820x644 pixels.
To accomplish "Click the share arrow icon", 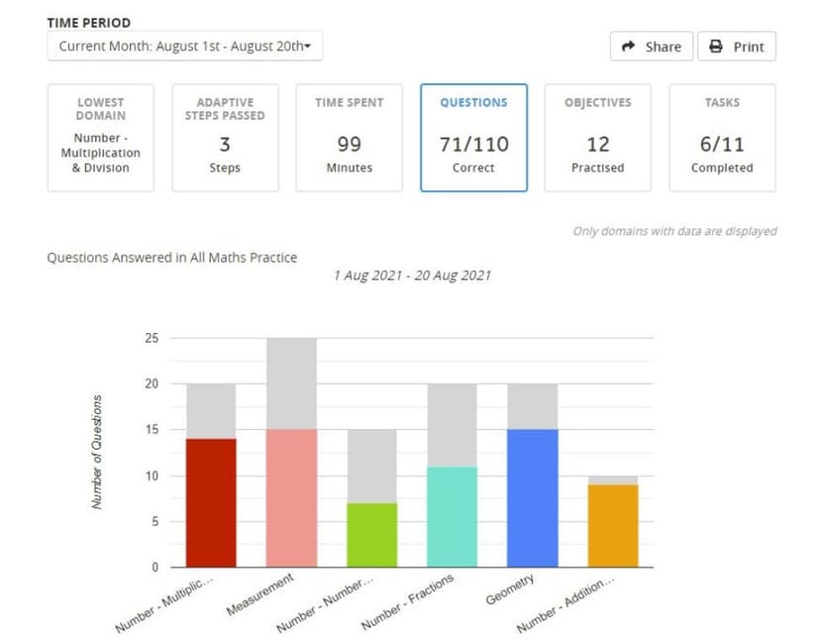I will (x=628, y=47).
